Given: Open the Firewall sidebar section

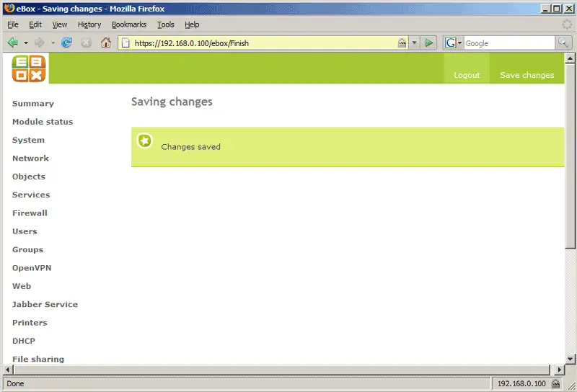Looking at the screenshot, I should pos(30,213).
